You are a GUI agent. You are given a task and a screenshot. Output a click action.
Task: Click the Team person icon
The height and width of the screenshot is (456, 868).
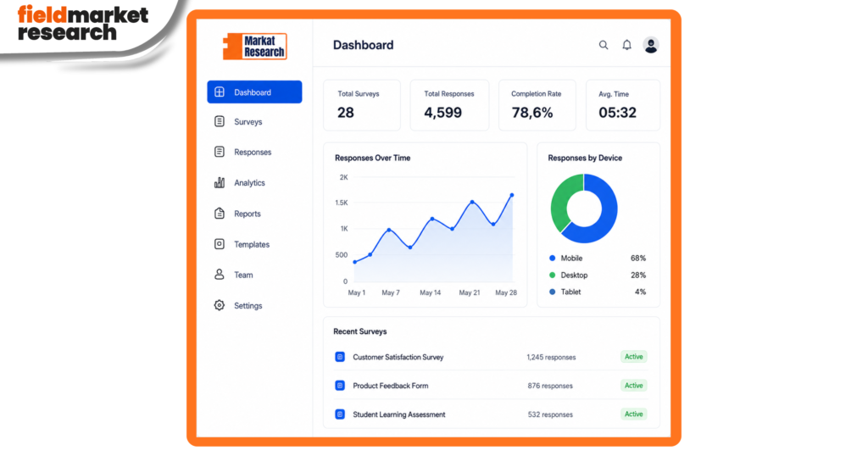[x=220, y=275]
